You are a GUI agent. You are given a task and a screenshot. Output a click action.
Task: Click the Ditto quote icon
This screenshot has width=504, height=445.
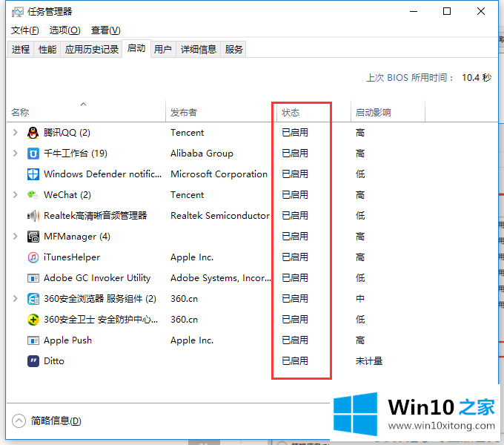[33, 361]
